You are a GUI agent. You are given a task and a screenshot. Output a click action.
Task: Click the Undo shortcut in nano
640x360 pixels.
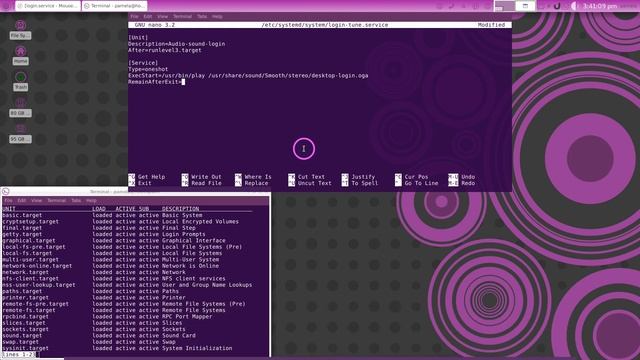[x=462, y=177]
